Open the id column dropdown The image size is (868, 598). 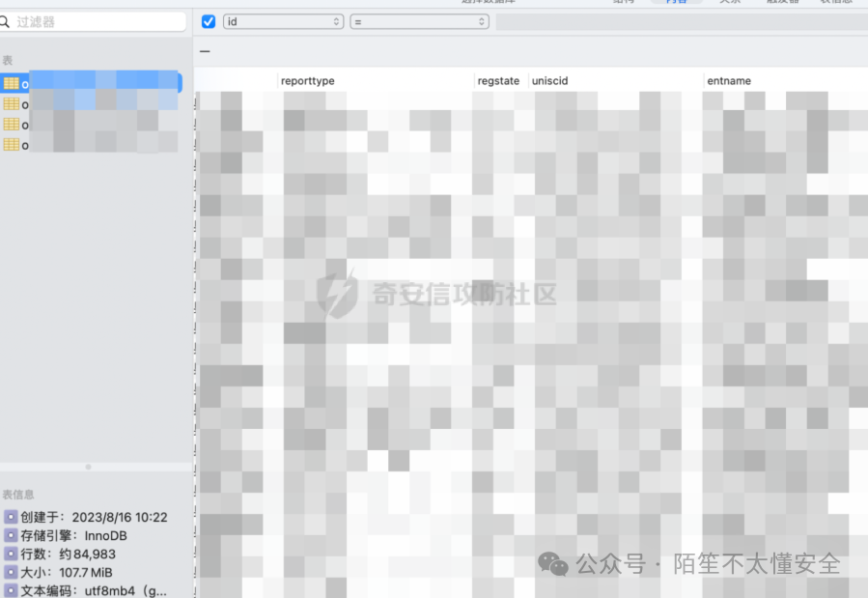(x=284, y=21)
